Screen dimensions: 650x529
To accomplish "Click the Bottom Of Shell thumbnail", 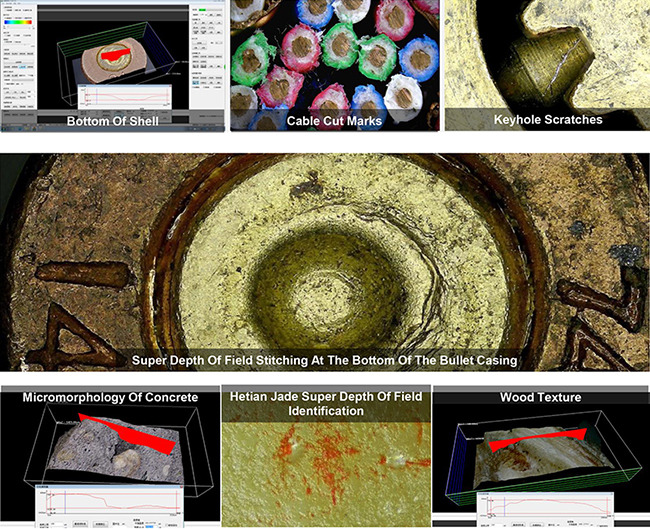I will 110,60.
